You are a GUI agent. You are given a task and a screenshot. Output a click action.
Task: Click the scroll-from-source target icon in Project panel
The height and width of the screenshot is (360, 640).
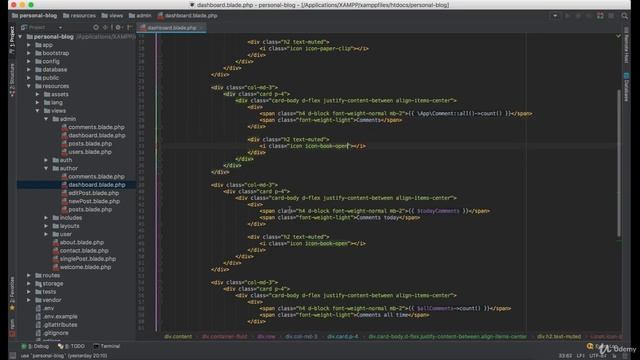coord(96,27)
